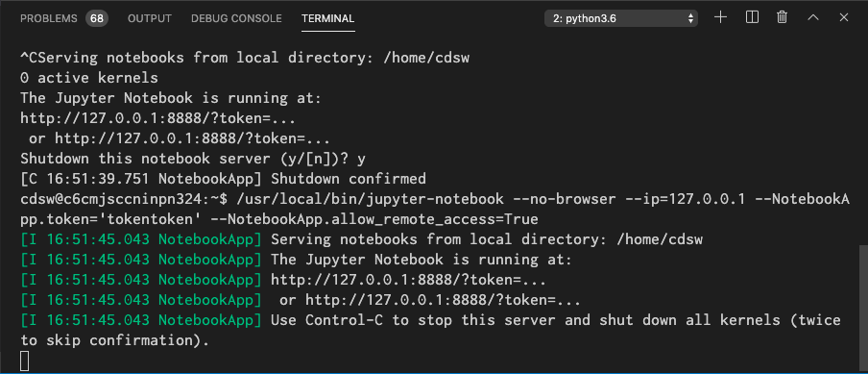Open the '2: python3.6' terminal selector
The height and width of the screenshot is (374, 868).
[621, 18]
